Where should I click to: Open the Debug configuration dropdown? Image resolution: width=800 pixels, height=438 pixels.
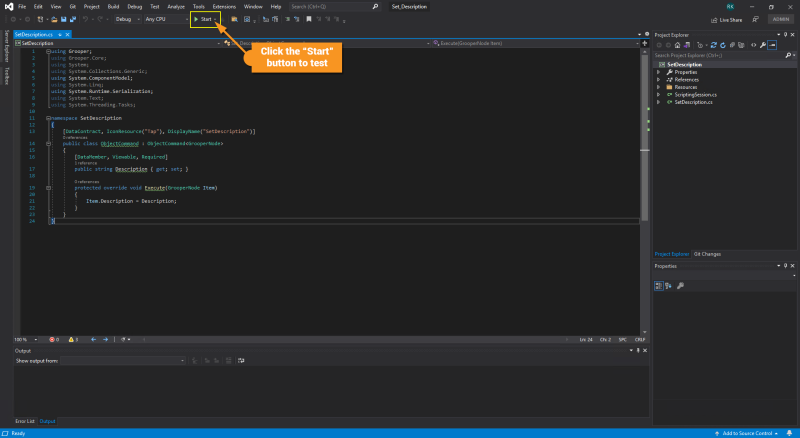pyautogui.click(x=128, y=19)
